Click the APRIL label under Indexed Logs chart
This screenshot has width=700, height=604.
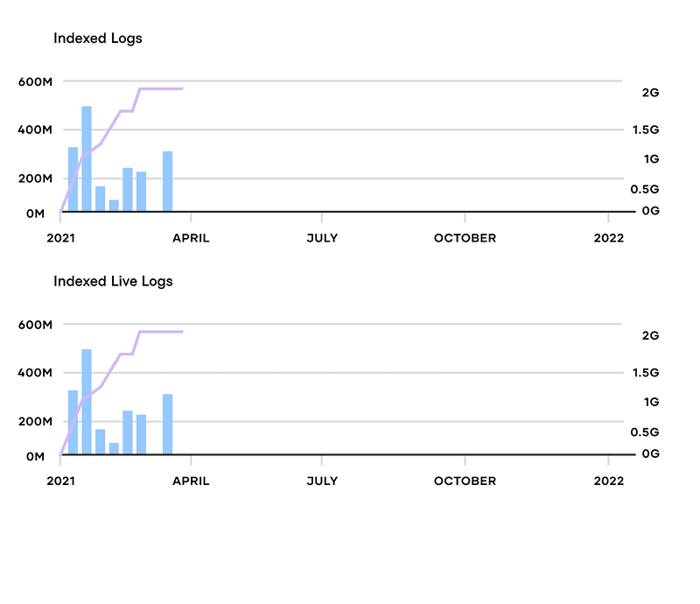click(191, 238)
